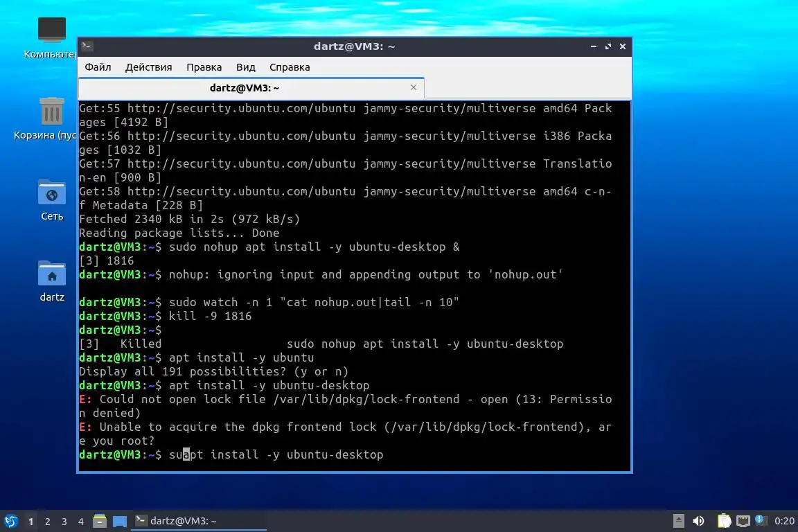Screen dimensions: 798x532
Task: Open the Файл menu
Action: coord(98,67)
